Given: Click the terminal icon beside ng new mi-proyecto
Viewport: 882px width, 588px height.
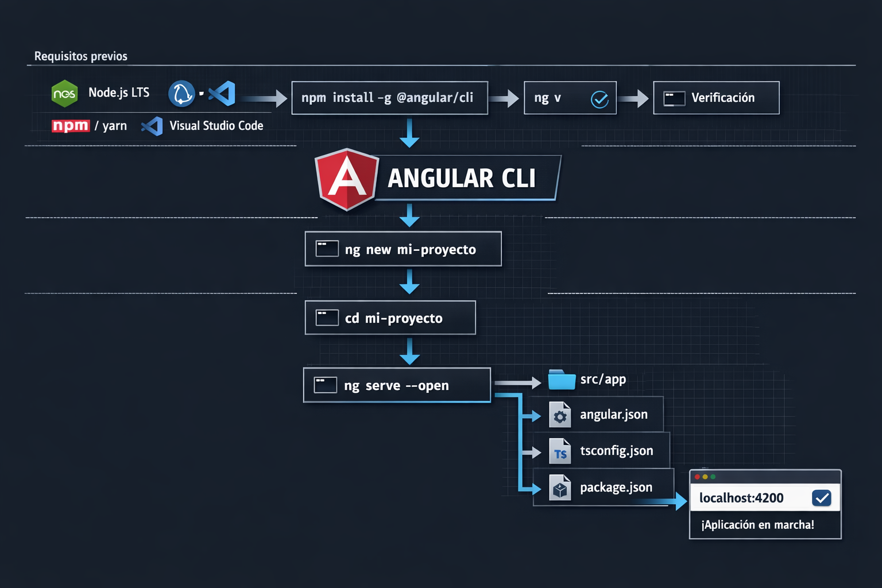Looking at the screenshot, I should click(327, 249).
